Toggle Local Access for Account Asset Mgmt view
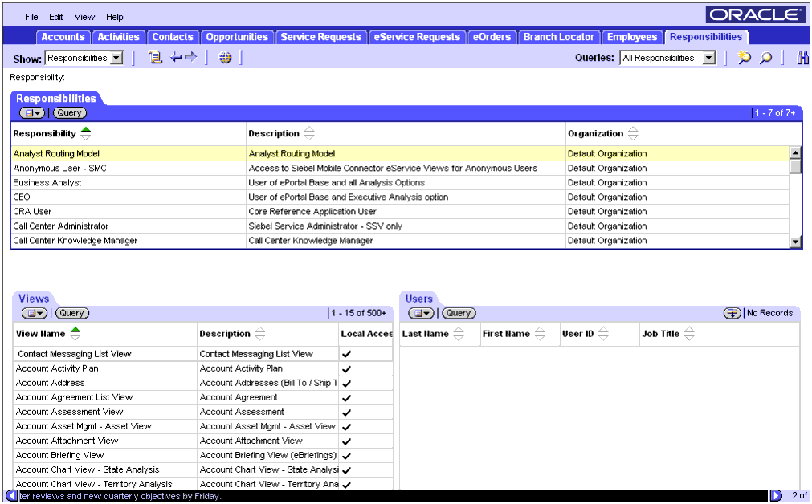 (346, 427)
